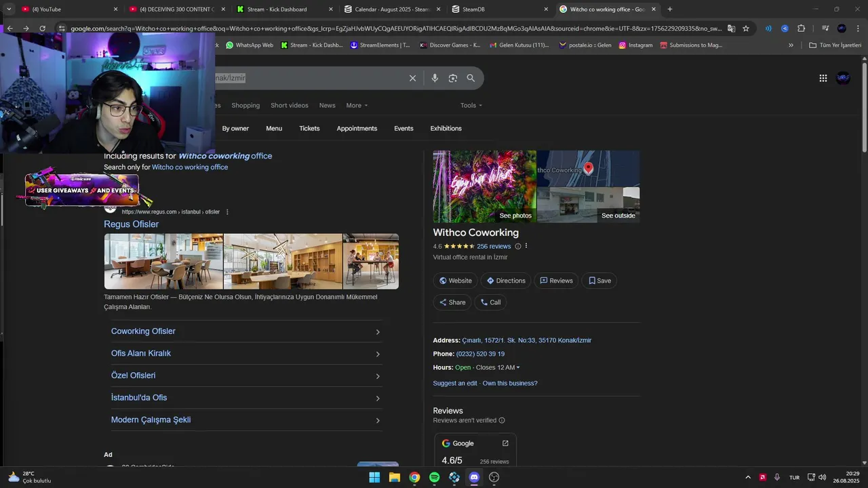This screenshot has width=868, height=488.
Task: Open Spotify from the taskbar
Action: 434,477
